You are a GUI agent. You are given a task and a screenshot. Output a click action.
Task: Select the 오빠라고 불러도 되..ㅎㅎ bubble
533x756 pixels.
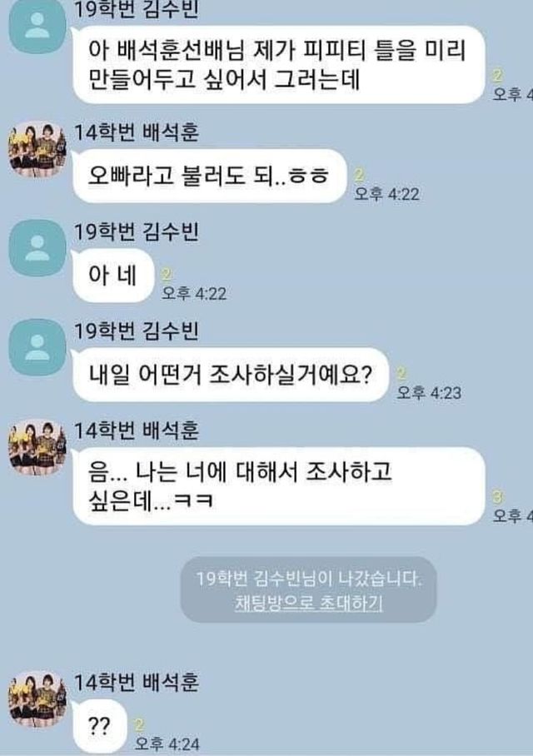coord(209,176)
